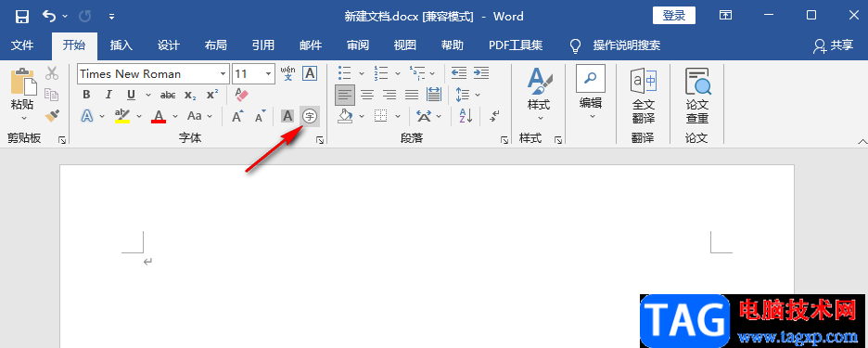Open the phonetic guide wén icon
Viewport: 868px width, 348px height.
pyautogui.click(x=287, y=73)
